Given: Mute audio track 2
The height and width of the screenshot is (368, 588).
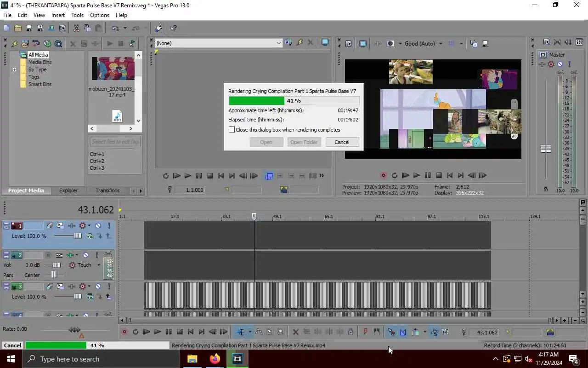Looking at the screenshot, I should (x=85, y=255).
